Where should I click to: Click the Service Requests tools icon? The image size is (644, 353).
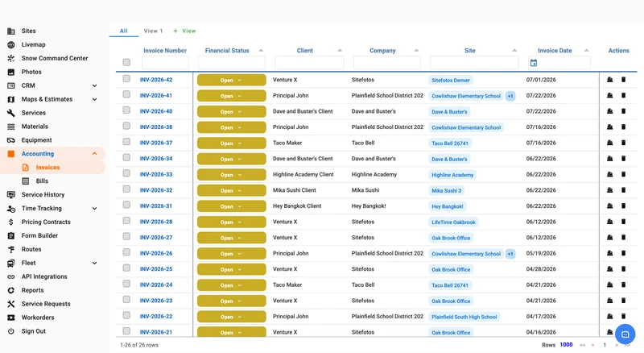point(11,304)
